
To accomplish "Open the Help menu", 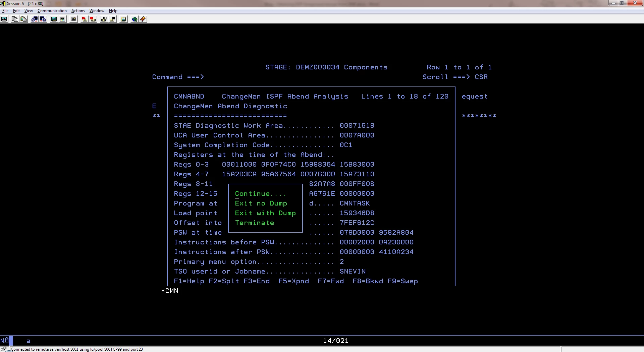I will coord(113,11).
